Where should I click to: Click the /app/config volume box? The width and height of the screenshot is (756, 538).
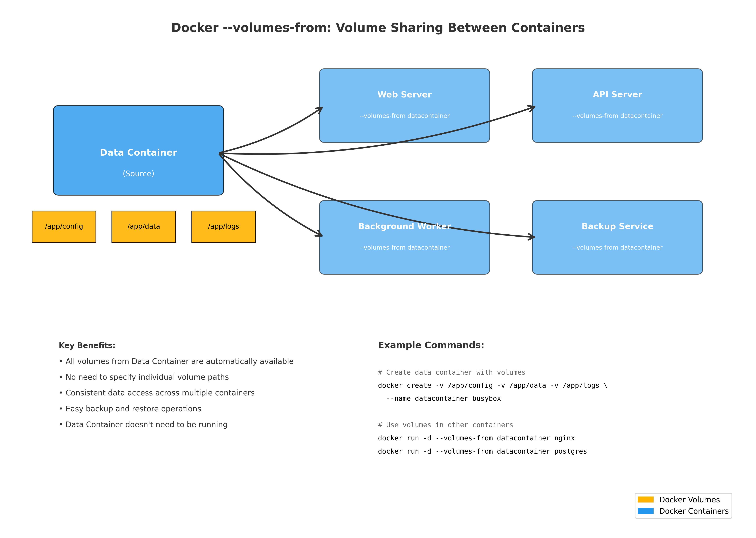[64, 227]
